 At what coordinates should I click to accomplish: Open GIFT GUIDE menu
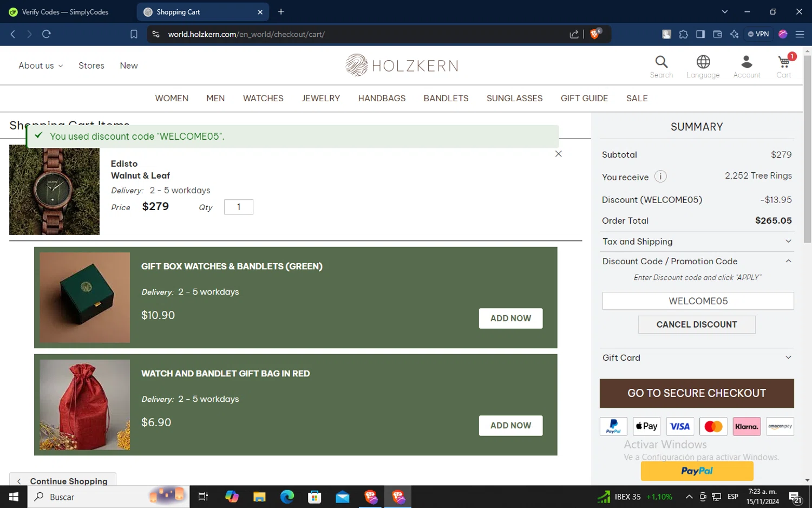(584, 98)
